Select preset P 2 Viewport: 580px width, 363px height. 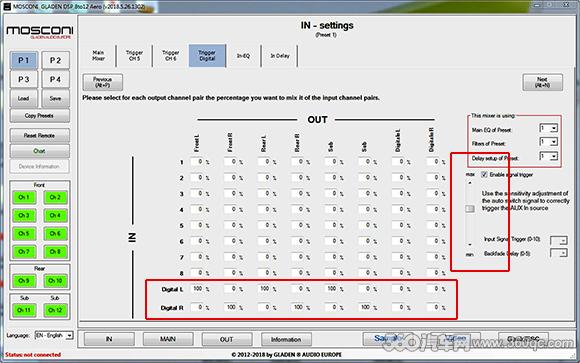55,60
